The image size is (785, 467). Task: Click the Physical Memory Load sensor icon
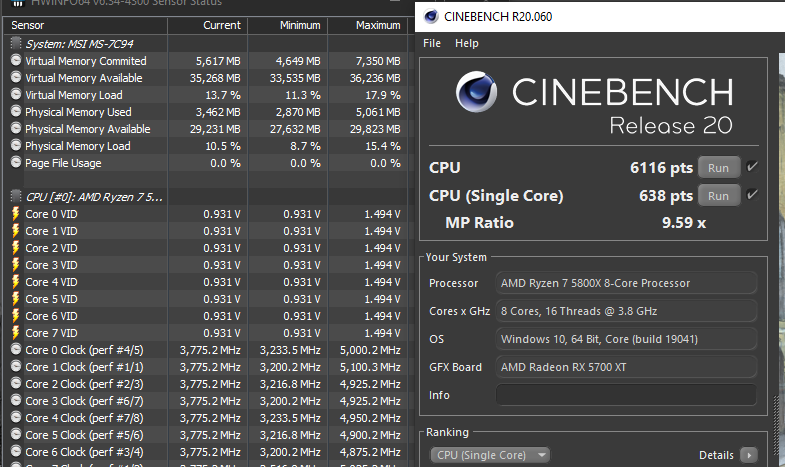click(x=16, y=146)
